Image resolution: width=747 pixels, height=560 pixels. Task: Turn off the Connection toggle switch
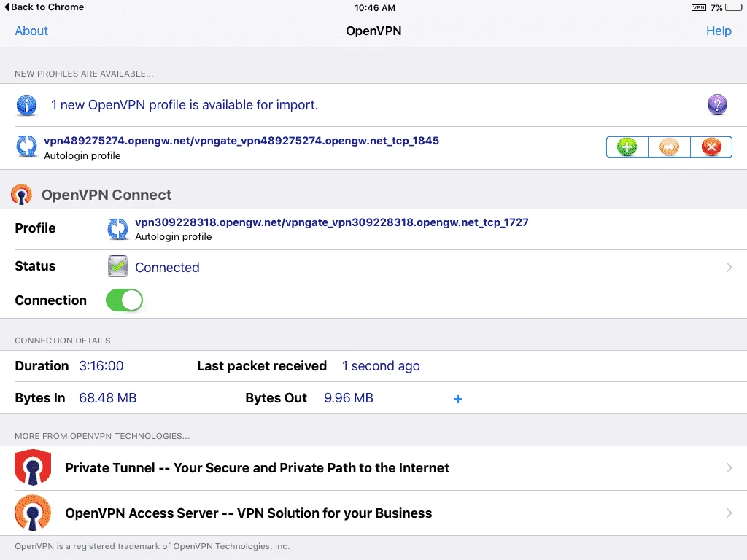coord(124,300)
